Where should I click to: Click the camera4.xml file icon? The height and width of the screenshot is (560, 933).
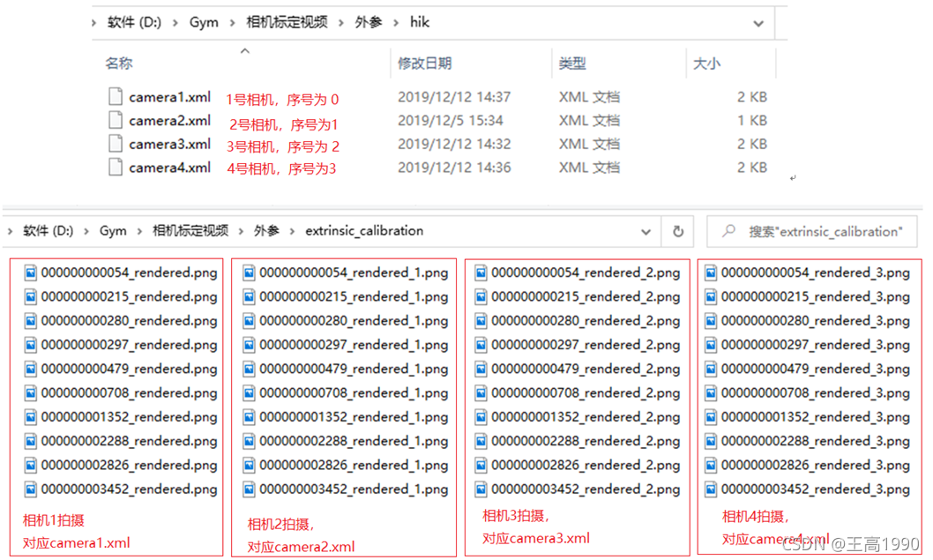[x=116, y=168]
